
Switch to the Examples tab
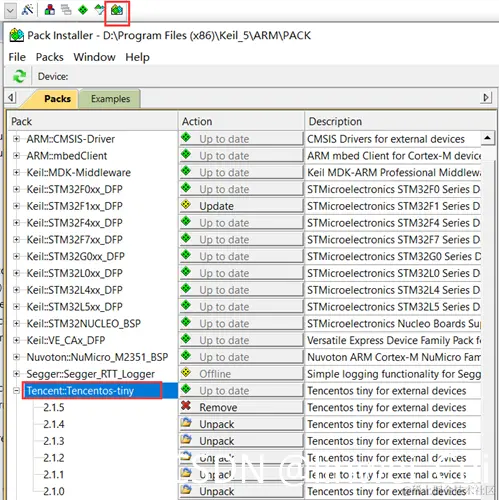coord(110,99)
